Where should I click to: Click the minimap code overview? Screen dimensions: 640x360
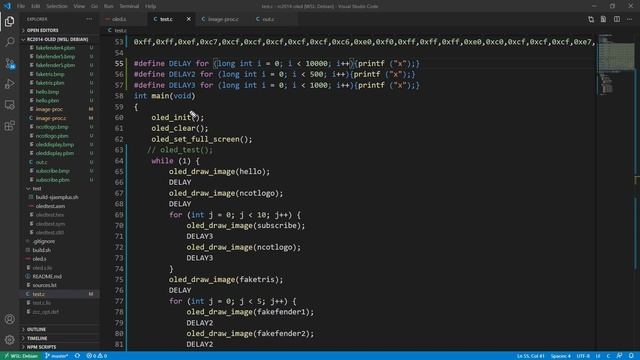[616, 65]
